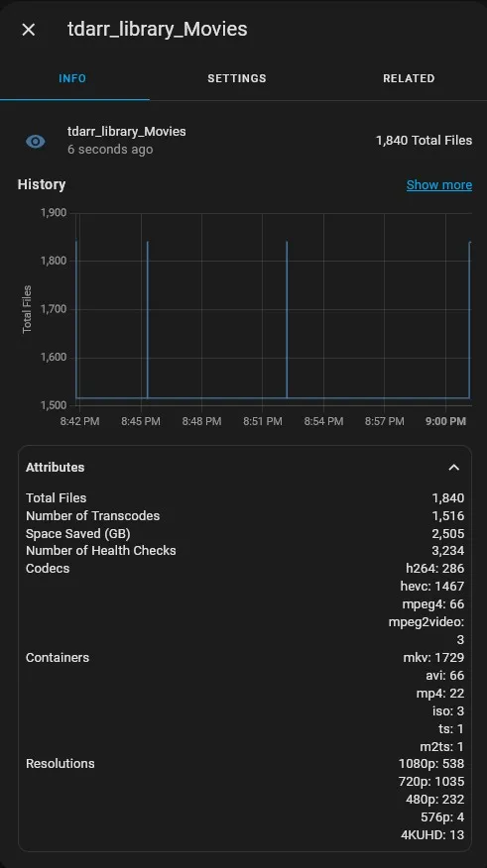Click the ts: 1 container value
Screen dimensions: 487x868
[x=451, y=728]
